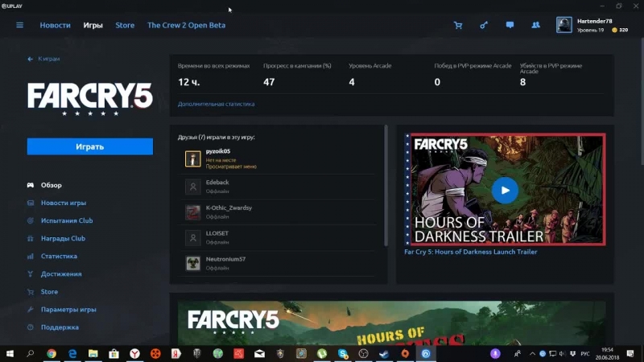Click the 12 ч. playtime value
The image size is (644, 362).
[x=189, y=82]
